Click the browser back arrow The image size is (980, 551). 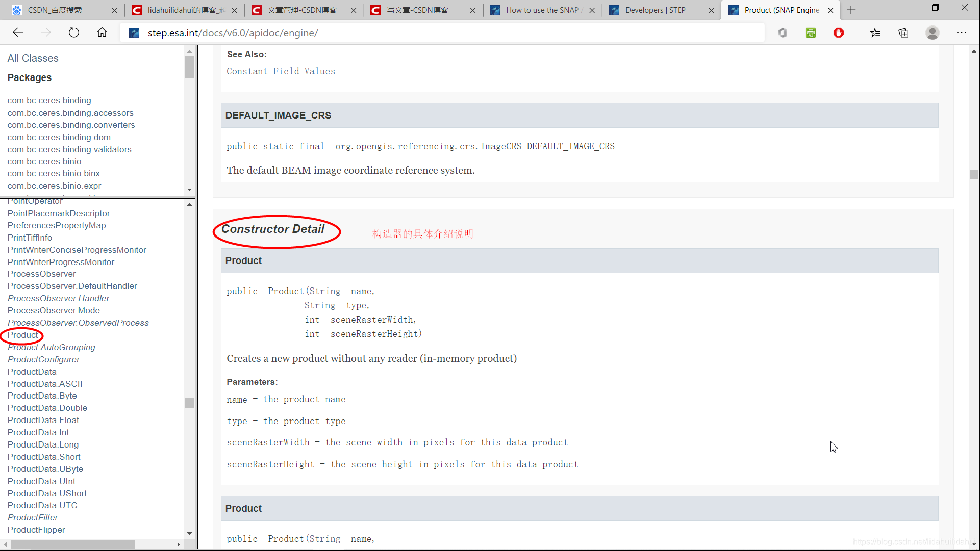18,33
